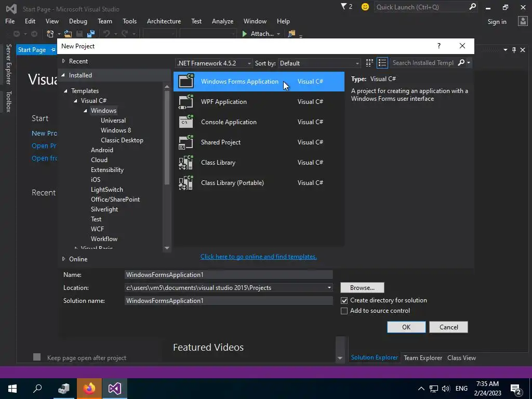Switch to the Class View tab

point(461,357)
